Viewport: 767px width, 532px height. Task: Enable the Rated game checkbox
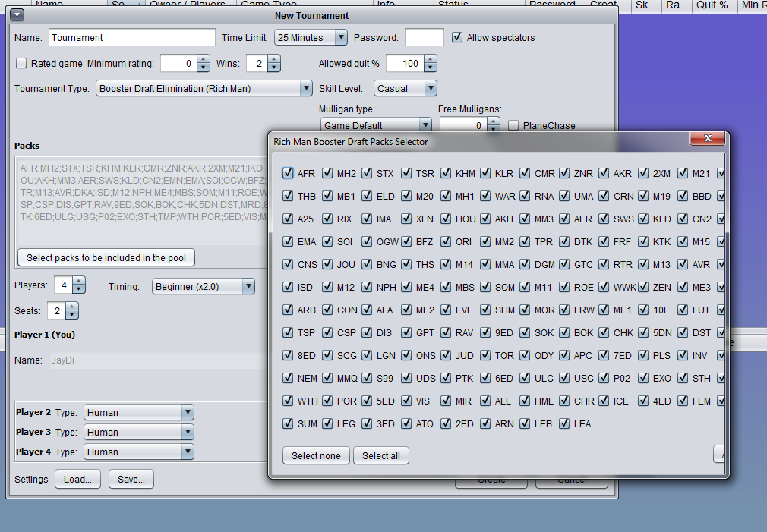pyautogui.click(x=21, y=63)
